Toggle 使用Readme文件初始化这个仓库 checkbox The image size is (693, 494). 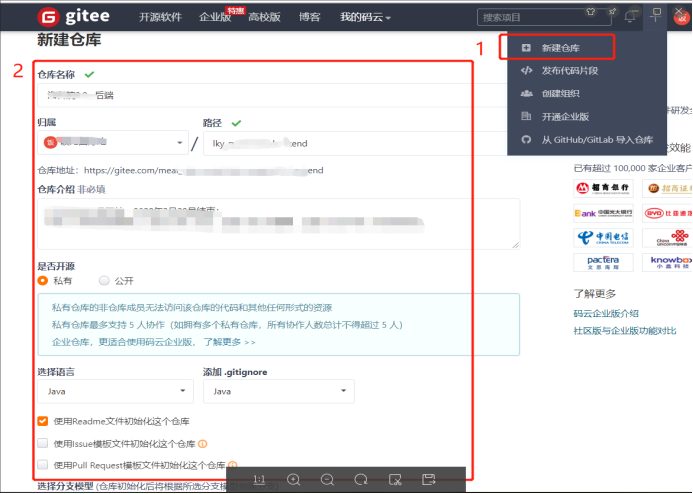(x=43, y=421)
